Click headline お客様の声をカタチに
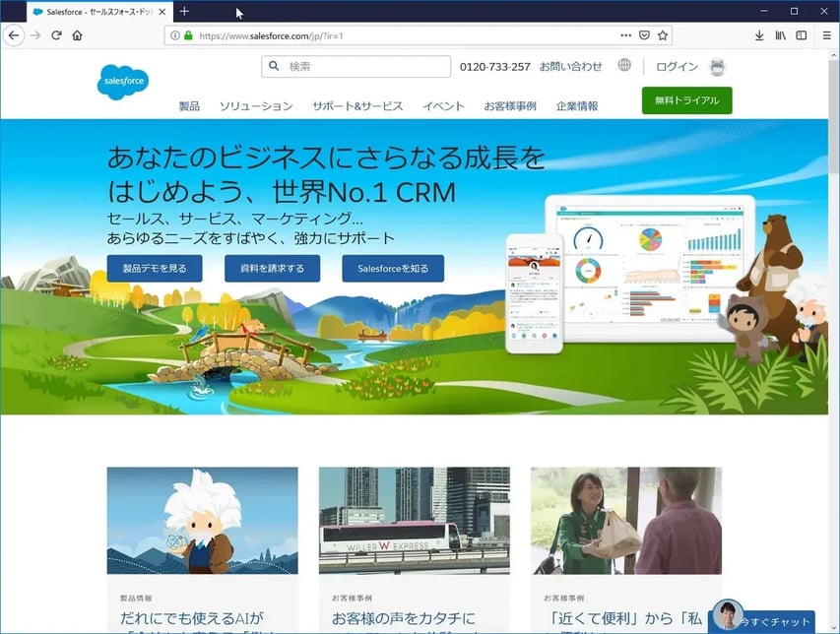This screenshot has width=840, height=634. tap(404, 618)
